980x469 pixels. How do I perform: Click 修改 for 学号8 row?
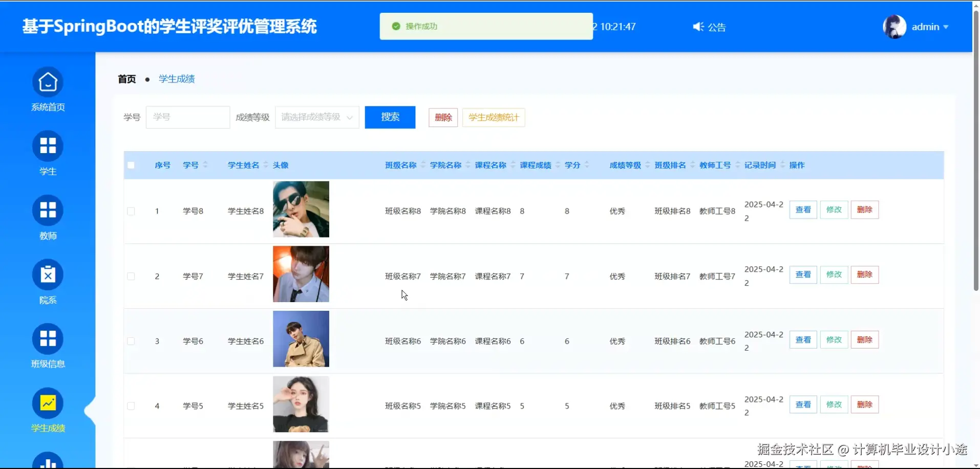point(834,210)
